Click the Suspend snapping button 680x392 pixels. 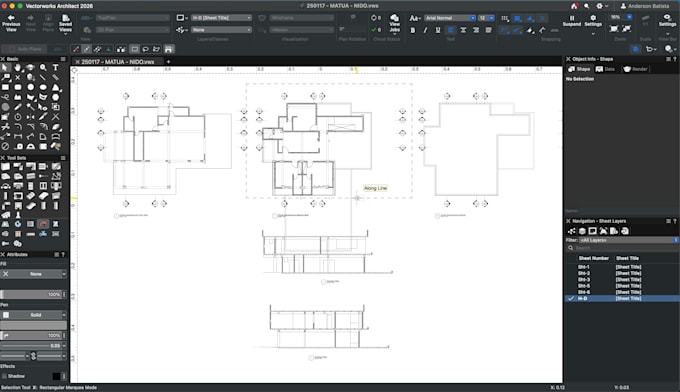click(572, 20)
